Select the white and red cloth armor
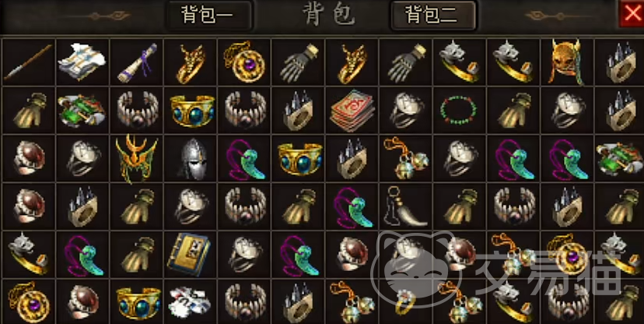 (190, 302)
